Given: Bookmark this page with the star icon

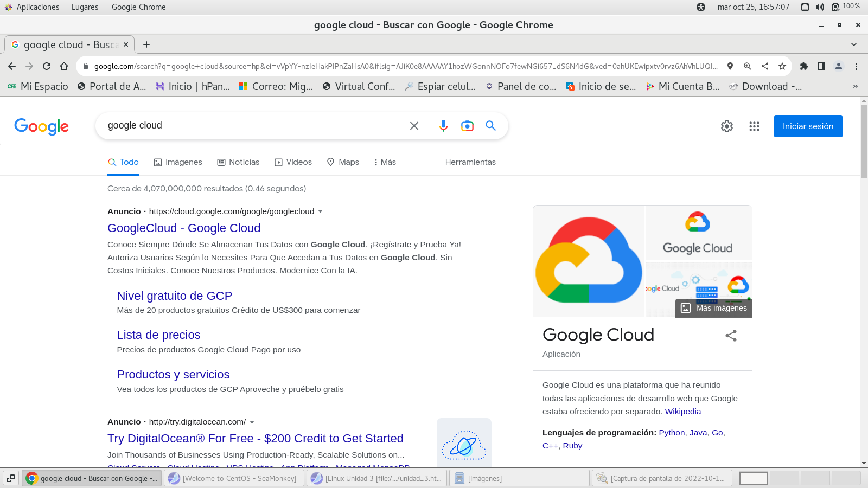Looking at the screenshot, I should click(782, 66).
